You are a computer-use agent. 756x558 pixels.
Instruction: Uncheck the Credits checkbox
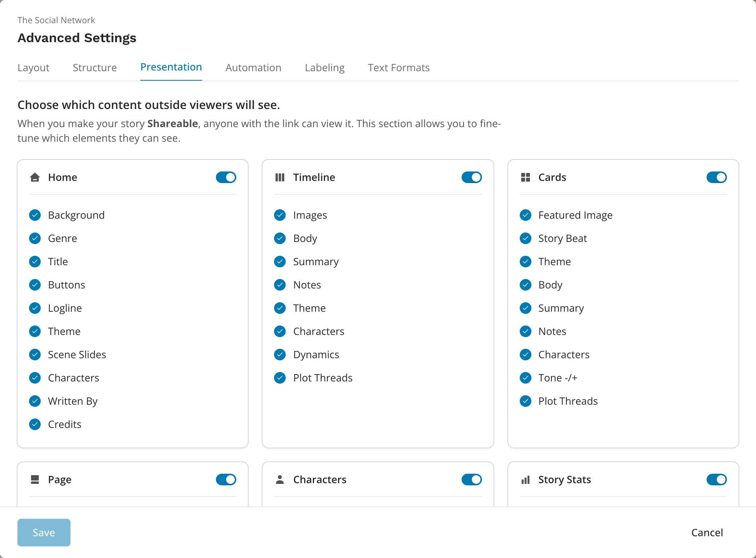pos(35,424)
